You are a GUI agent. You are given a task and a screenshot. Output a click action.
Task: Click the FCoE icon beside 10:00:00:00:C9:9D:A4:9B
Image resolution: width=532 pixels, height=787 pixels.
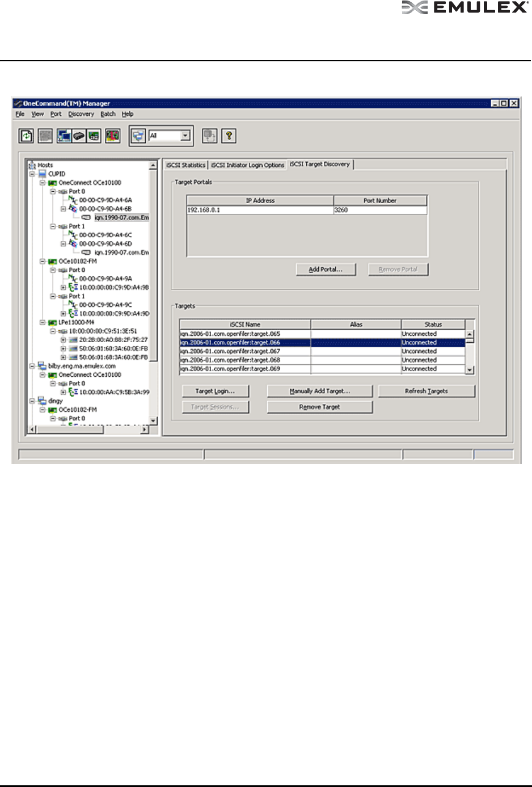pos(73,287)
